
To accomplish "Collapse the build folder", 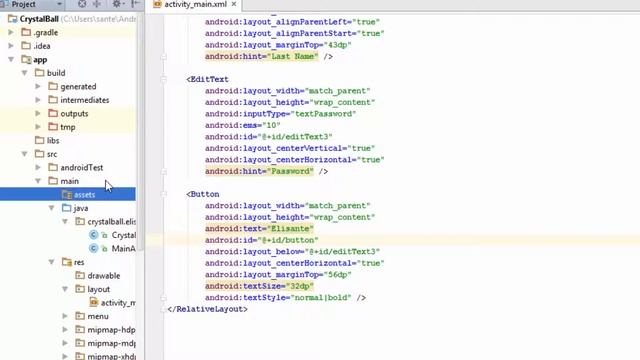I will (x=24, y=73).
